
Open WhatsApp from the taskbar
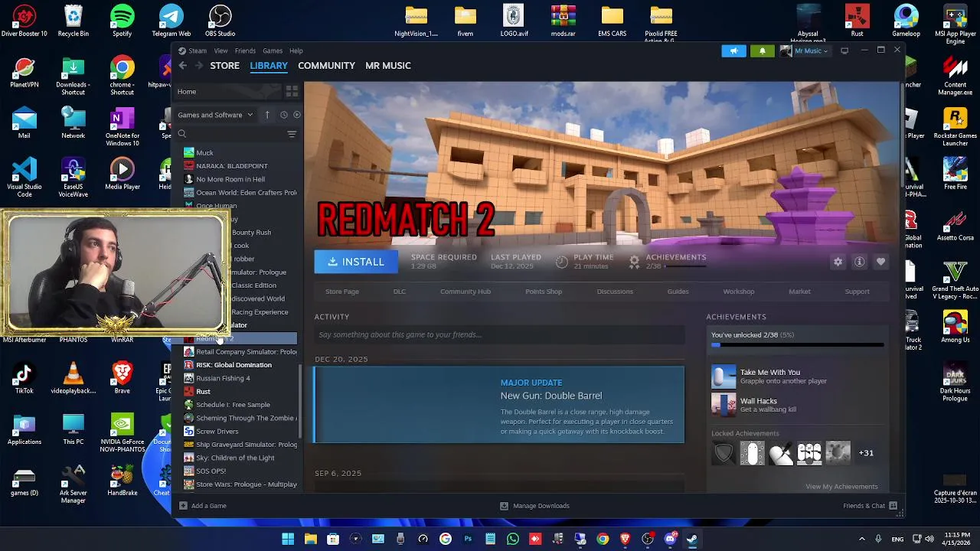click(513, 540)
